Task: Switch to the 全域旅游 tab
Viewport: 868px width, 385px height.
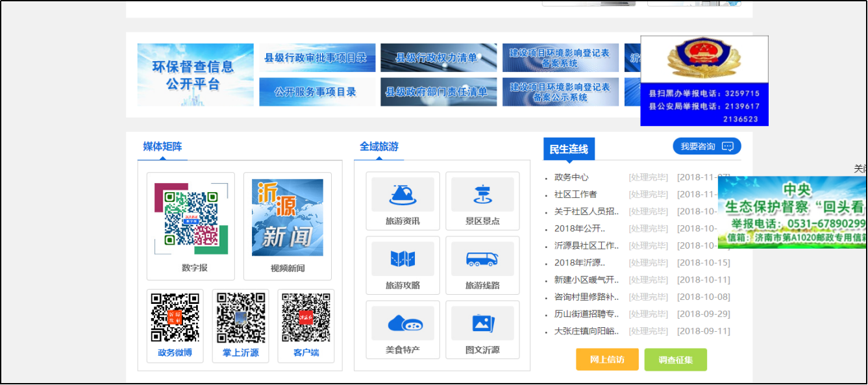Action: pyautogui.click(x=379, y=147)
